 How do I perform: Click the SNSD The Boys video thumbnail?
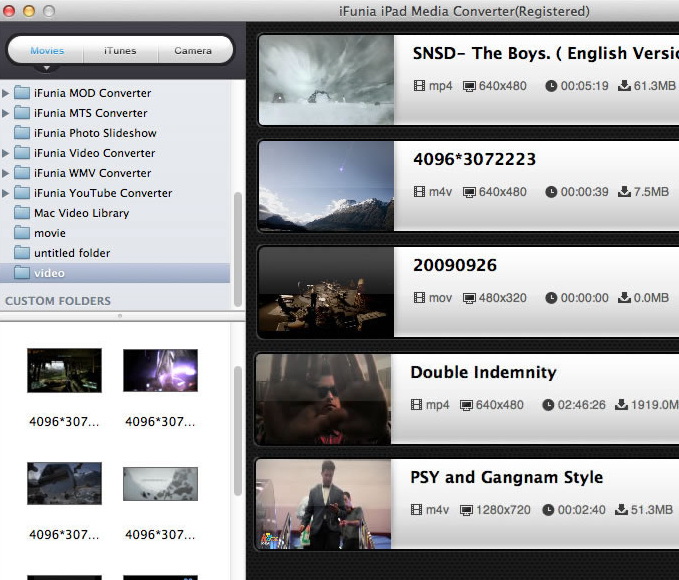pos(327,80)
